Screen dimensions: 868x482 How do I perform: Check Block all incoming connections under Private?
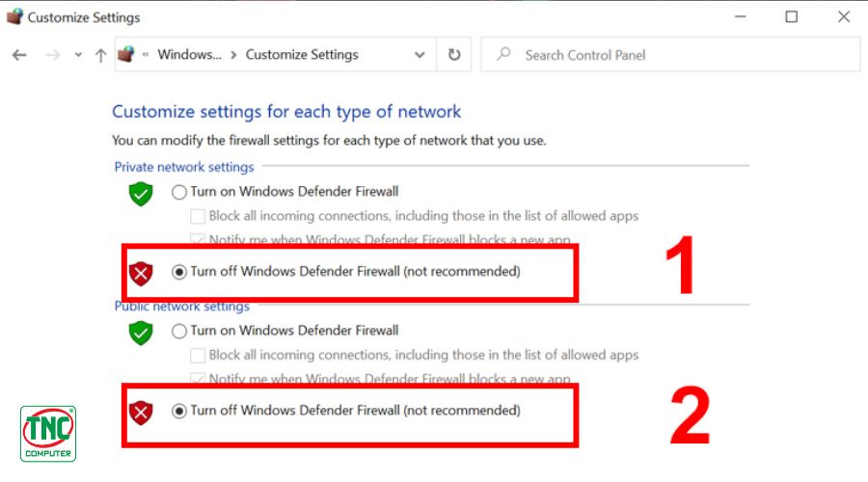(198, 216)
